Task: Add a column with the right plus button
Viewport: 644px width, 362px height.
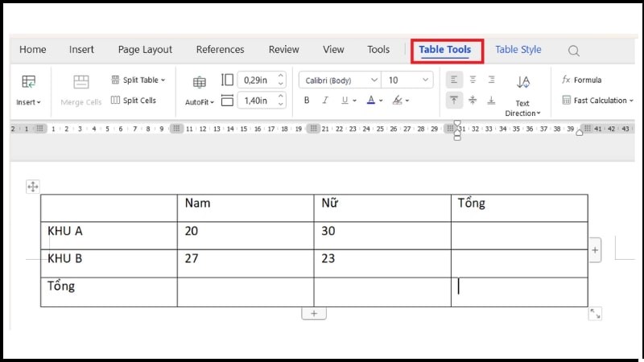Action: (595, 250)
